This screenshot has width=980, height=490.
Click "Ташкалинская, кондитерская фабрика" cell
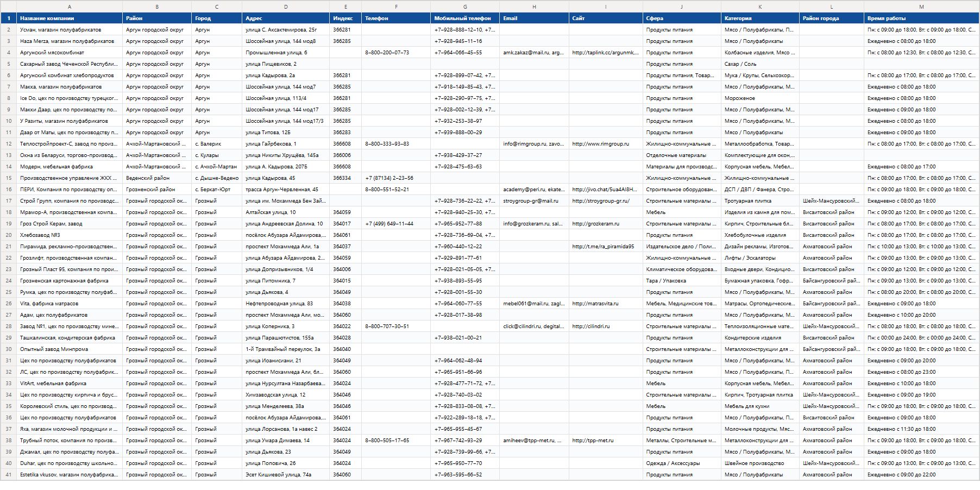pos(70,338)
